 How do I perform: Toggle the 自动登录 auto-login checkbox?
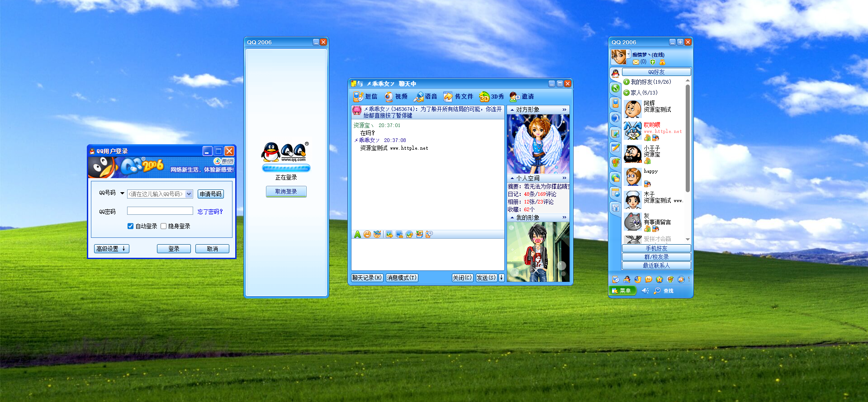130,226
